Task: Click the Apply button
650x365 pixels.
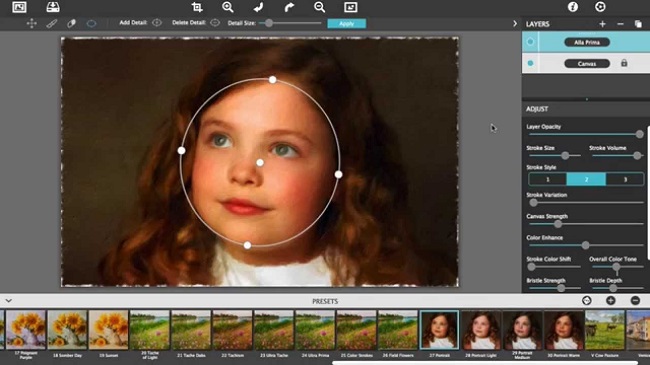Action: [347, 23]
